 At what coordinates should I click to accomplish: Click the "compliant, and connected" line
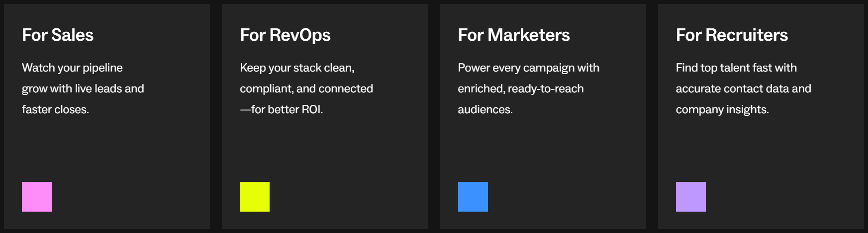pos(306,88)
